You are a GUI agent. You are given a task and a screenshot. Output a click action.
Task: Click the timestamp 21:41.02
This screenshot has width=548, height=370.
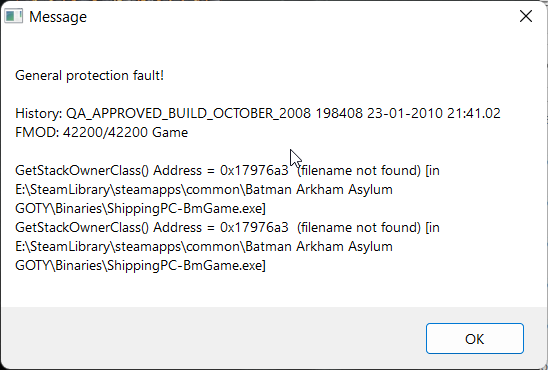(x=474, y=114)
